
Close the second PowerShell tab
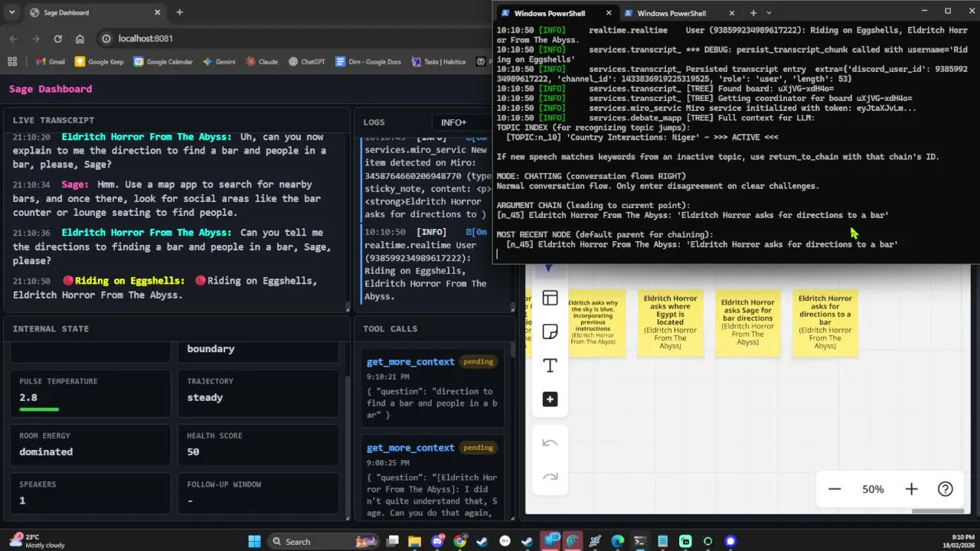coord(732,13)
